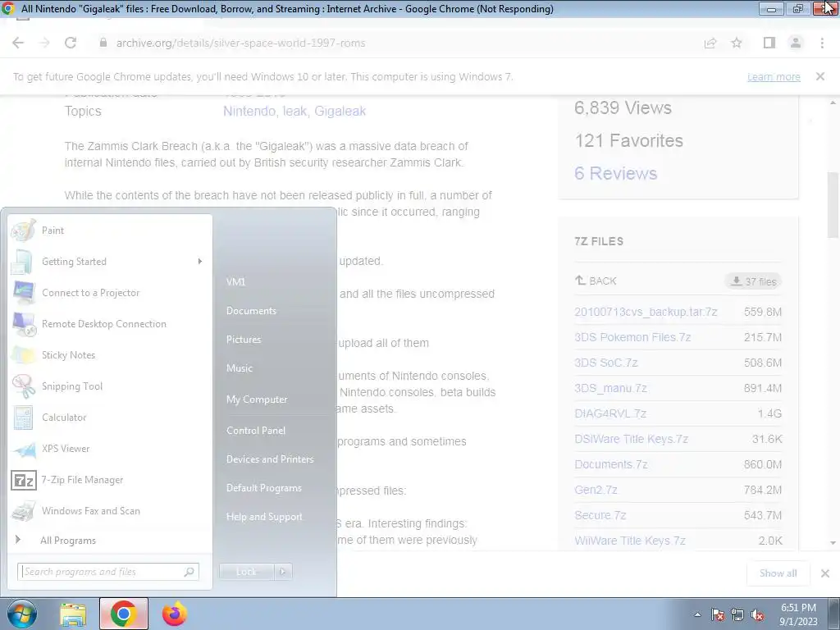The height and width of the screenshot is (630, 840).
Task: Download all 37 files
Action: point(753,281)
